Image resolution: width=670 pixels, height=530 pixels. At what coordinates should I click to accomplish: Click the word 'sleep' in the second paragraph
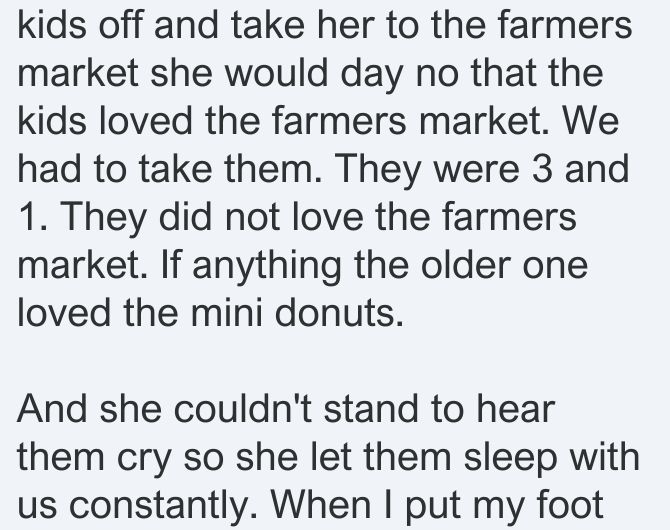[x=511, y=459]
